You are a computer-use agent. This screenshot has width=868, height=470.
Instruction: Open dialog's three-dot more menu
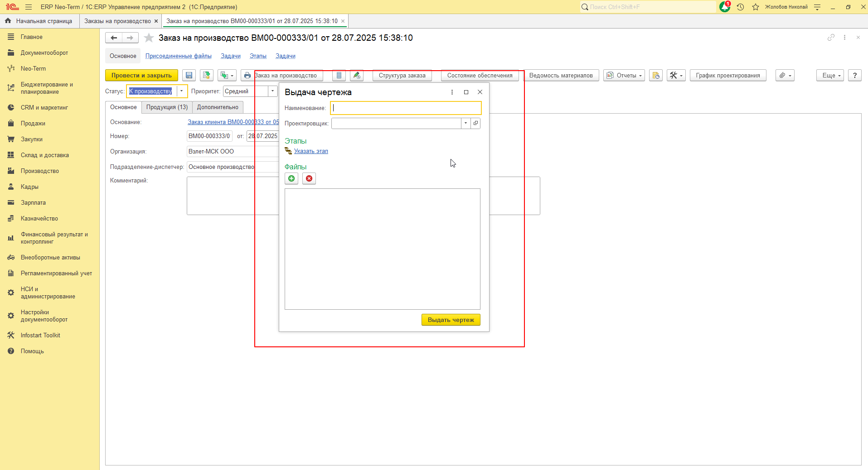[x=452, y=92]
